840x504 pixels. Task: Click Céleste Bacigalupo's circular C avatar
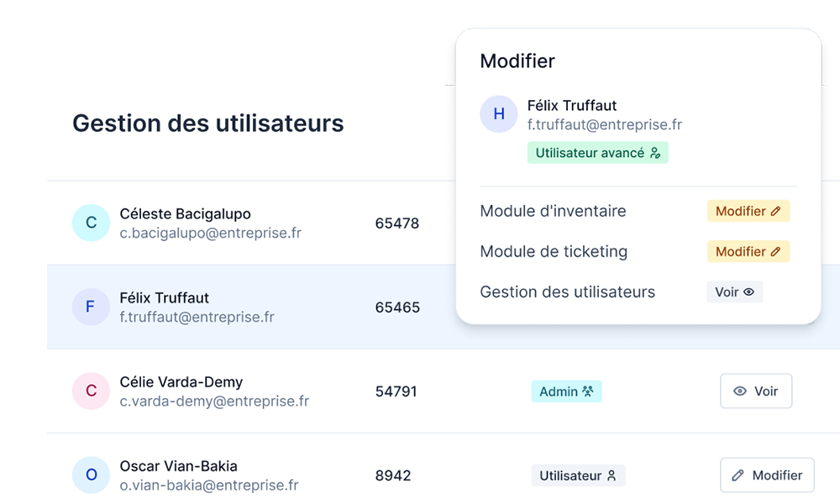(x=91, y=223)
